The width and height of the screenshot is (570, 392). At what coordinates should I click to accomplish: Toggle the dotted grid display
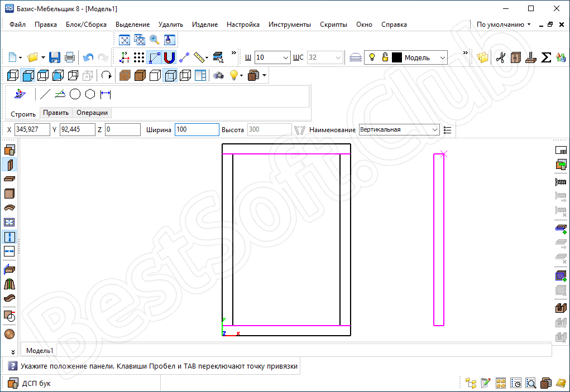tap(139, 57)
